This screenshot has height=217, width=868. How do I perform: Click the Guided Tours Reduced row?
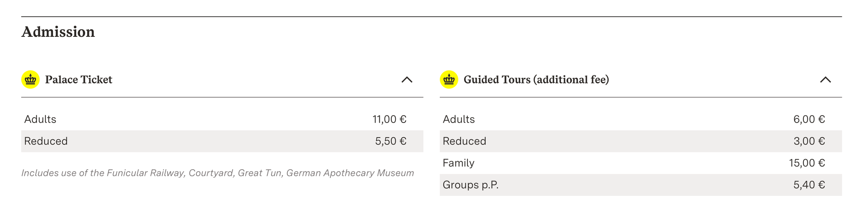pos(641,141)
